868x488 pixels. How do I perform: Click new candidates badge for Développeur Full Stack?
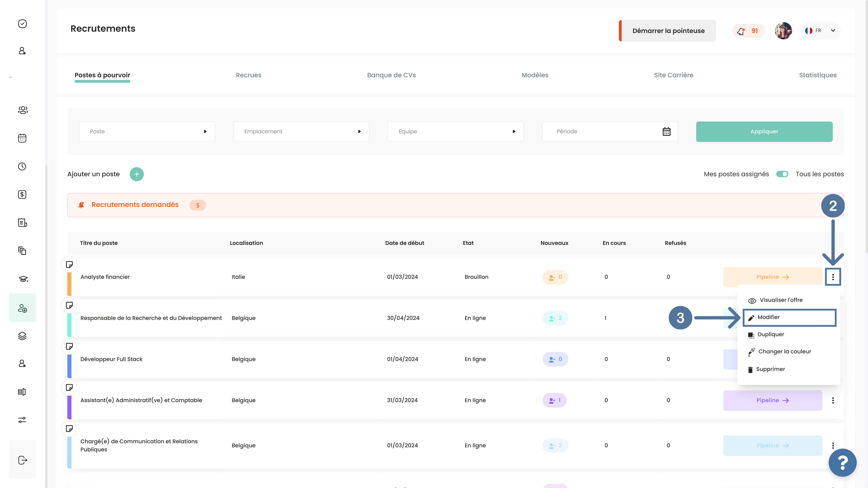pyautogui.click(x=555, y=359)
